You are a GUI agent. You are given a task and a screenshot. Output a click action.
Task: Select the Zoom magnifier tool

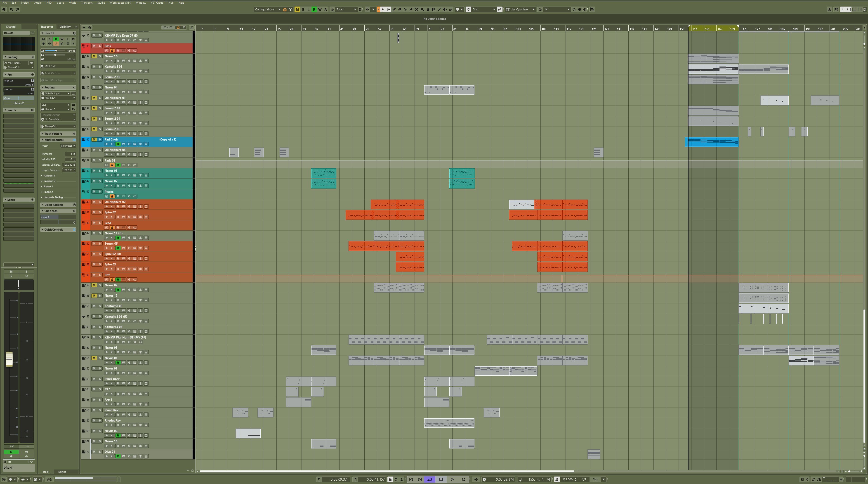pos(422,10)
